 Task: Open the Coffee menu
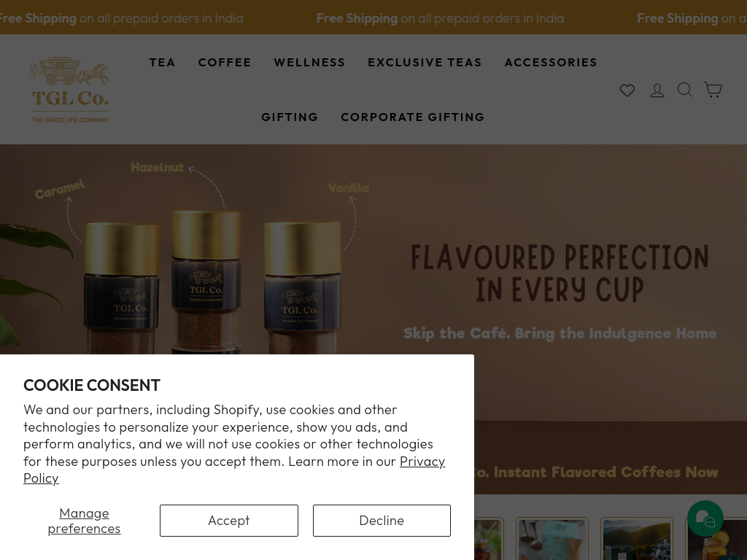point(225,63)
